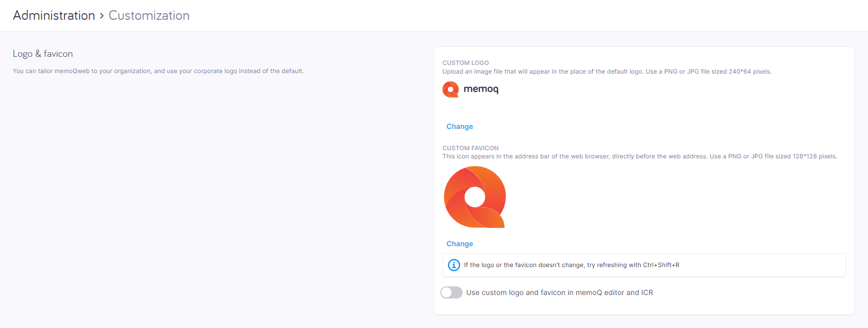Select the Customization breadcrumb item
The width and height of the screenshot is (868, 328).
149,16
